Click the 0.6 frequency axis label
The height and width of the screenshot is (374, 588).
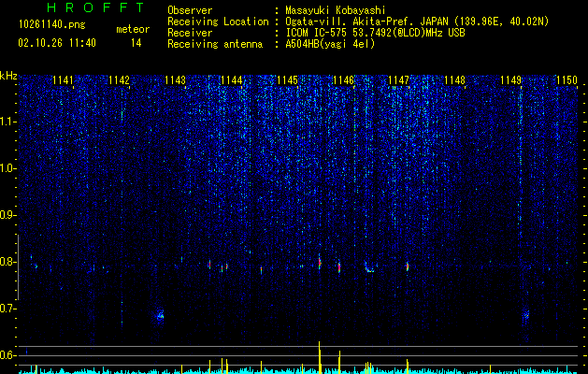(7, 355)
